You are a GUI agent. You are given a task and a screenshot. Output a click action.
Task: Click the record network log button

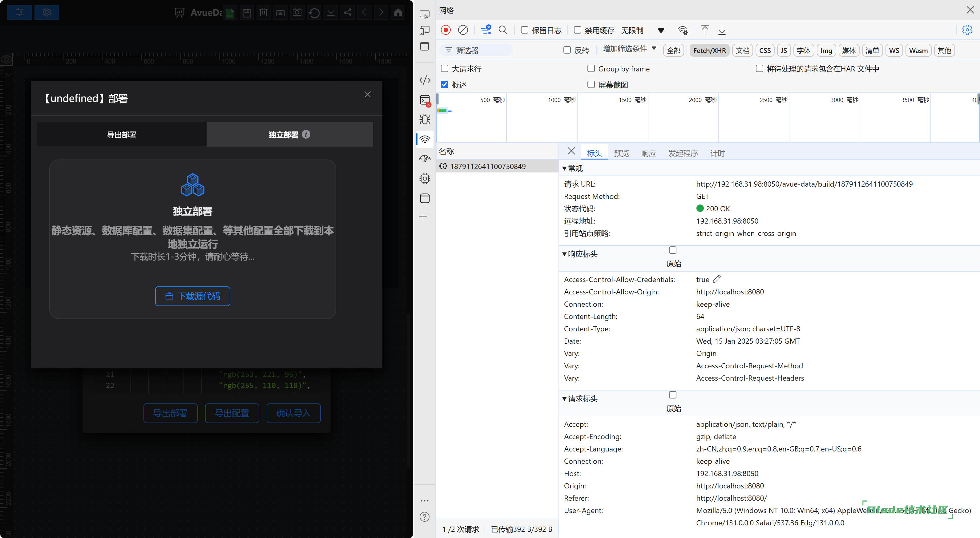click(446, 30)
